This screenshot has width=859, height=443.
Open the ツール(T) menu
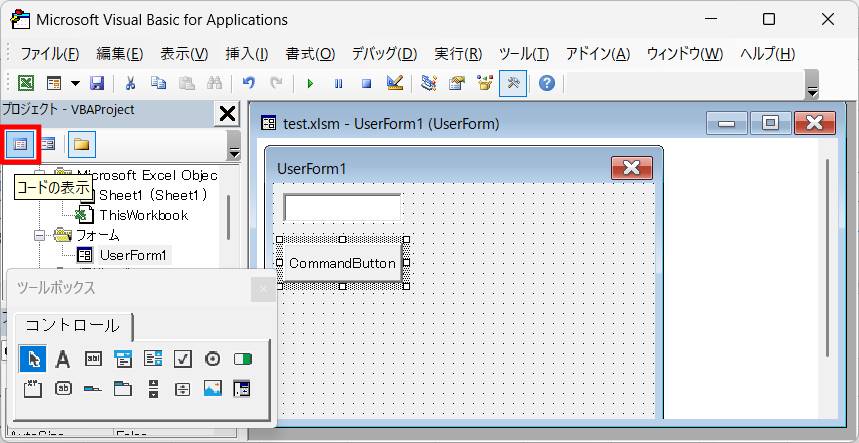point(524,54)
